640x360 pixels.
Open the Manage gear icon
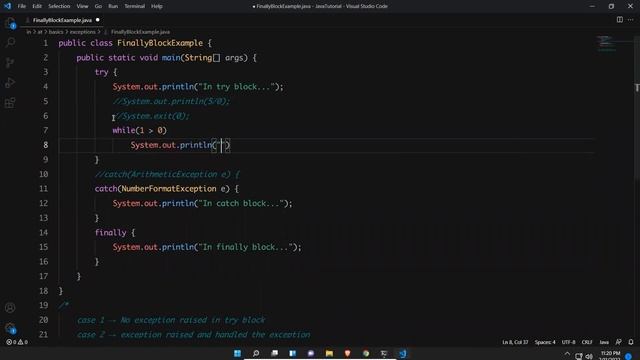point(10,328)
